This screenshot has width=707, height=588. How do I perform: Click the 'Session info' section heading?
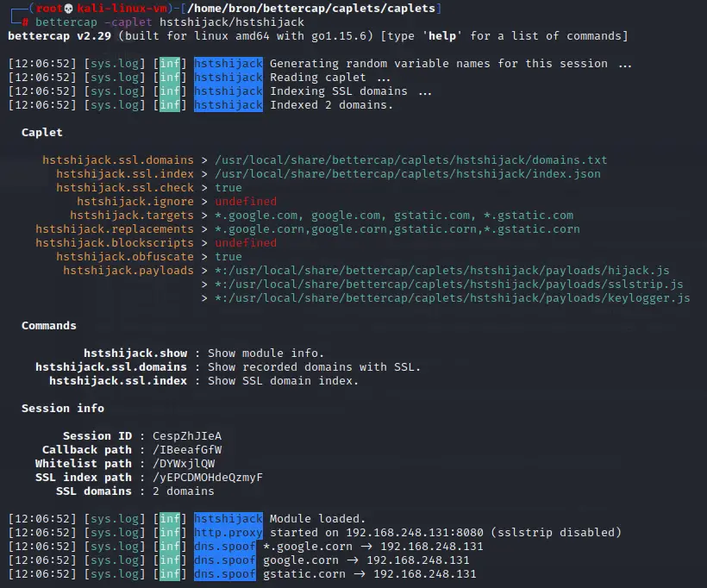tap(63, 409)
